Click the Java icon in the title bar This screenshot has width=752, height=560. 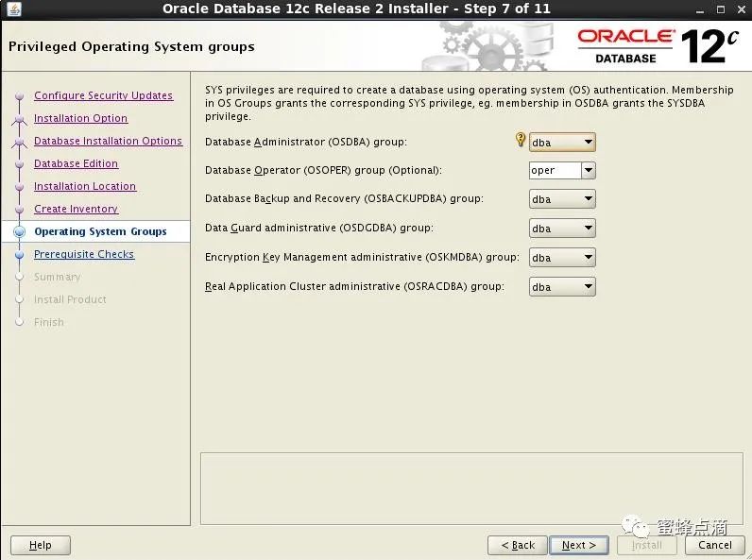(14, 8)
